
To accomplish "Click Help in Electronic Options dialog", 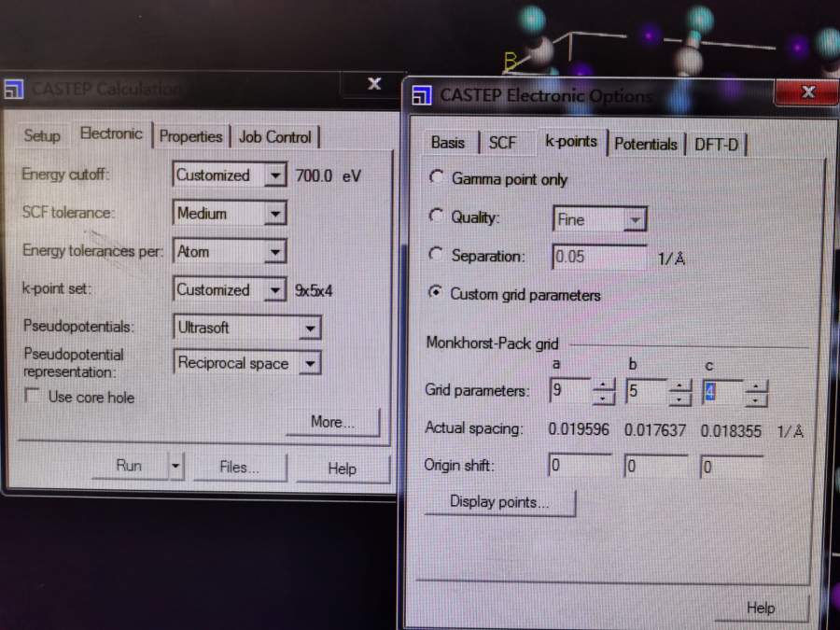I will point(761,609).
